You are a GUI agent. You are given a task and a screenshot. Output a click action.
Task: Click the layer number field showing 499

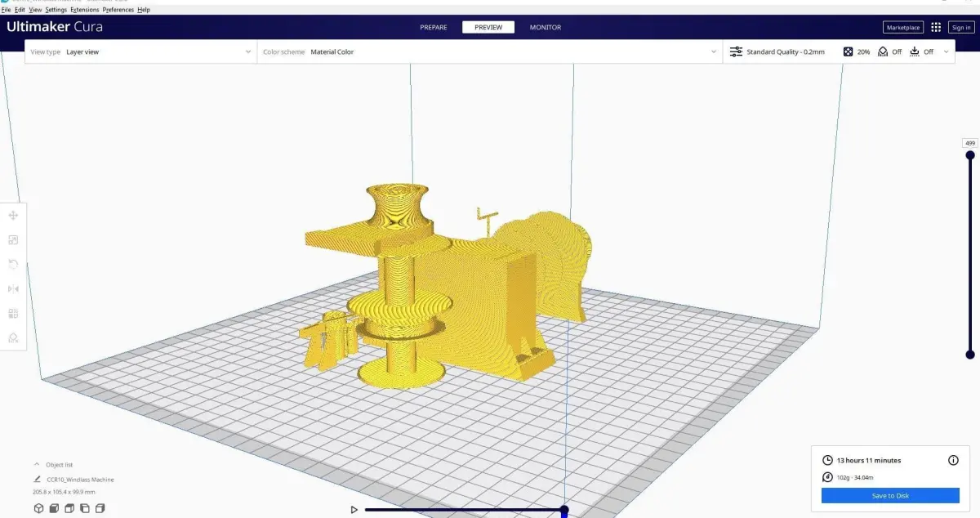(970, 143)
